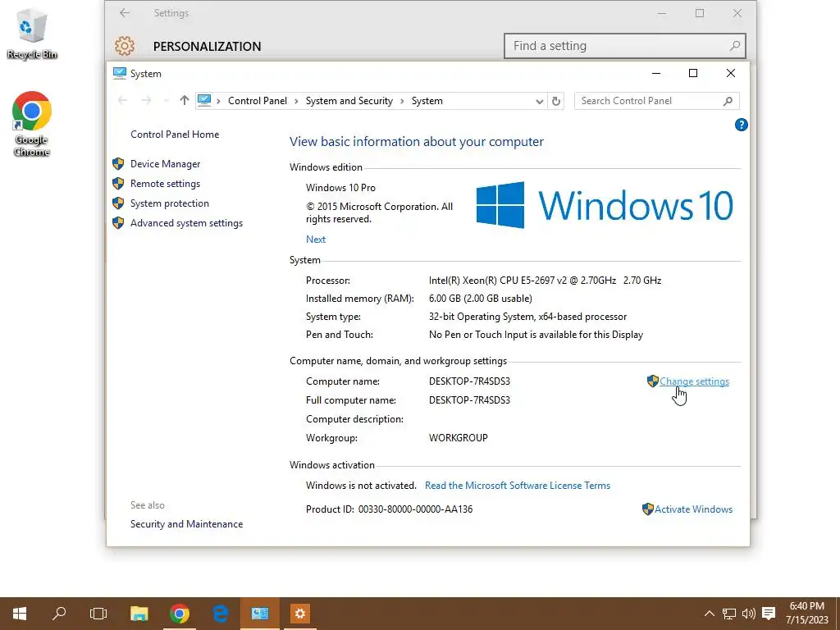Screen dimensions: 840x630
Task: Click shield icon beside Change settings
Action: click(652, 381)
